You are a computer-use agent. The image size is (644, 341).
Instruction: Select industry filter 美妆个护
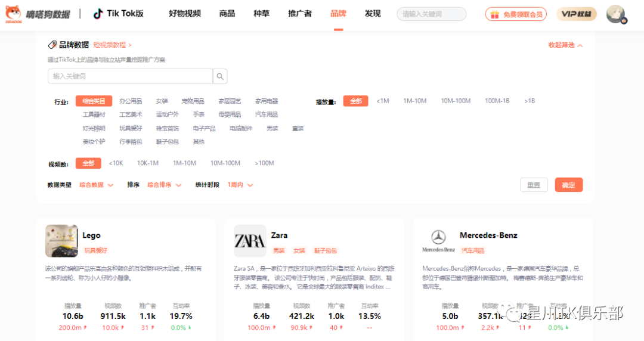(x=94, y=142)
